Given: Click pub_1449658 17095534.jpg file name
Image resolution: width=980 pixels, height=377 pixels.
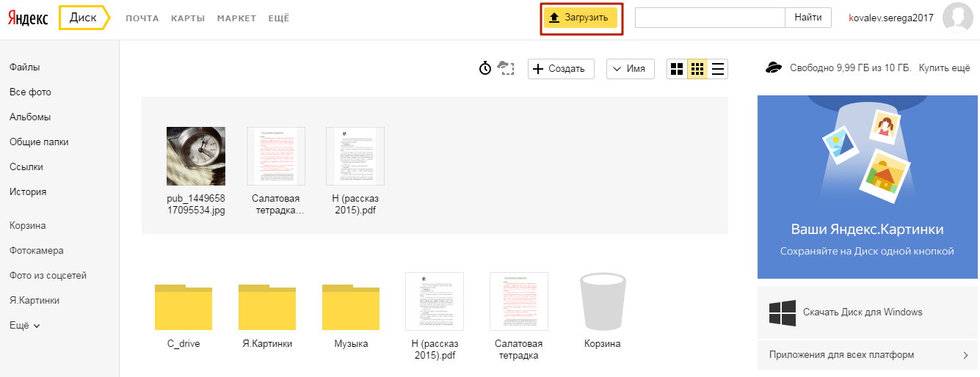Looking at the screenshot, I should click(x=196, y=205).
